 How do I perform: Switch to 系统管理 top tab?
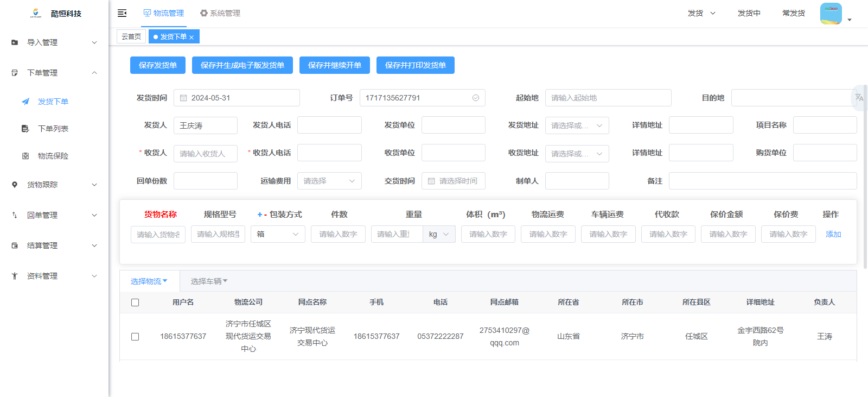click(x=220, y=13)
